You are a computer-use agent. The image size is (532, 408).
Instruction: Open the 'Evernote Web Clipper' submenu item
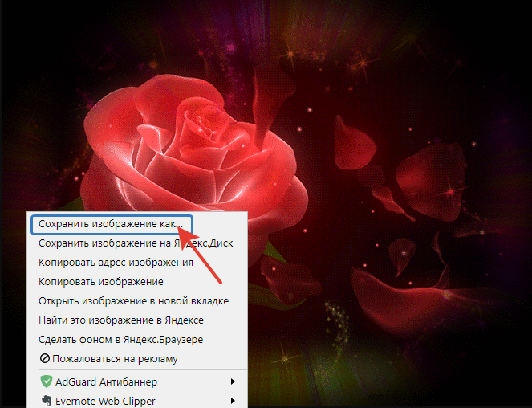137,400
